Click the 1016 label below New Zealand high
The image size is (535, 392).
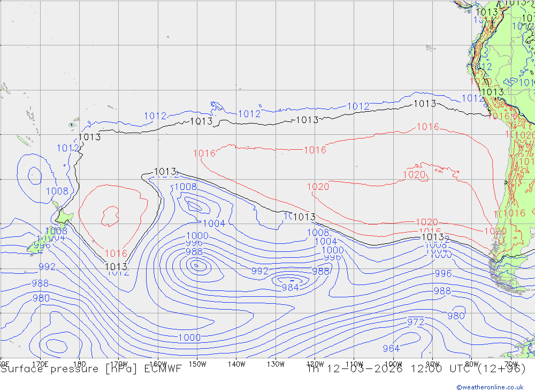point(116,253)
